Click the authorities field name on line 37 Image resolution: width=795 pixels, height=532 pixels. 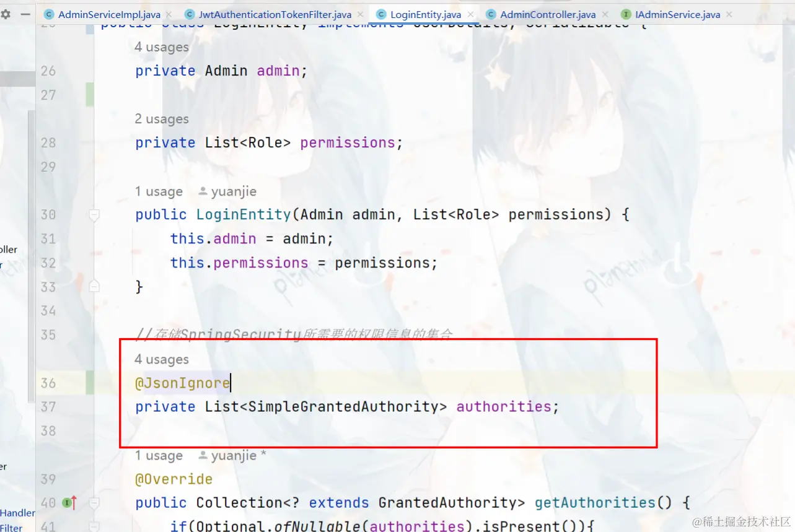pos(504,407)
